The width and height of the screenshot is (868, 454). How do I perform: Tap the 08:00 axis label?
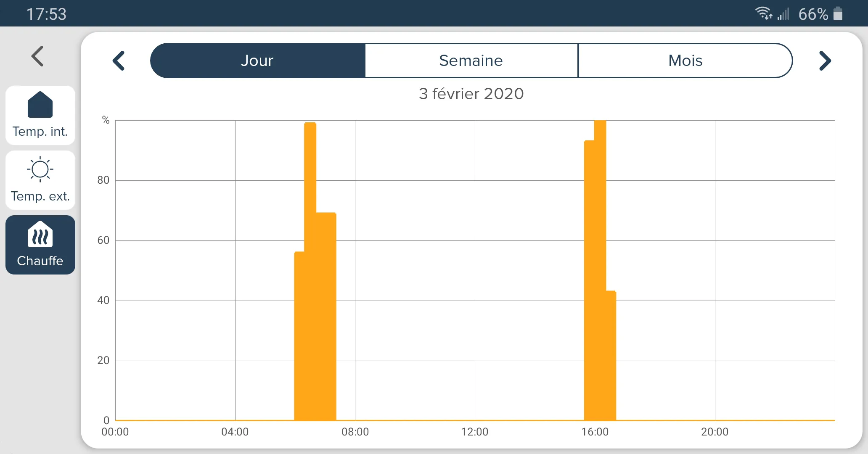(355, 432)
